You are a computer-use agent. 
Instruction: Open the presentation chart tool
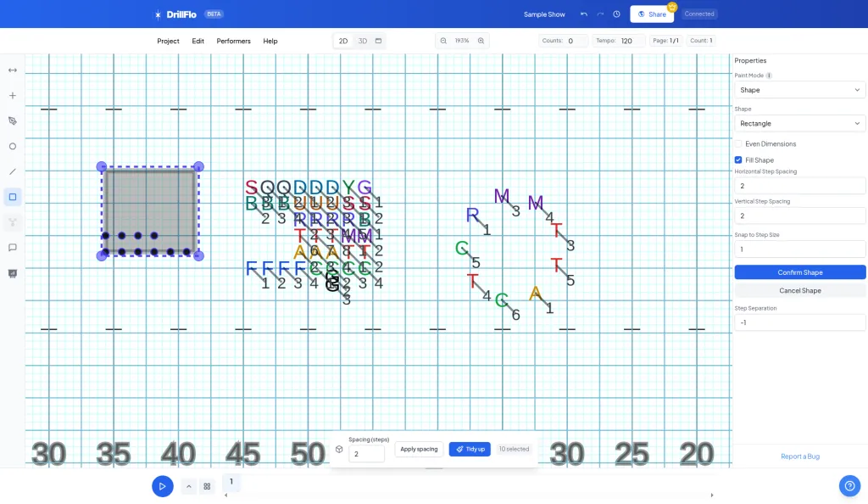pos(12,273)
